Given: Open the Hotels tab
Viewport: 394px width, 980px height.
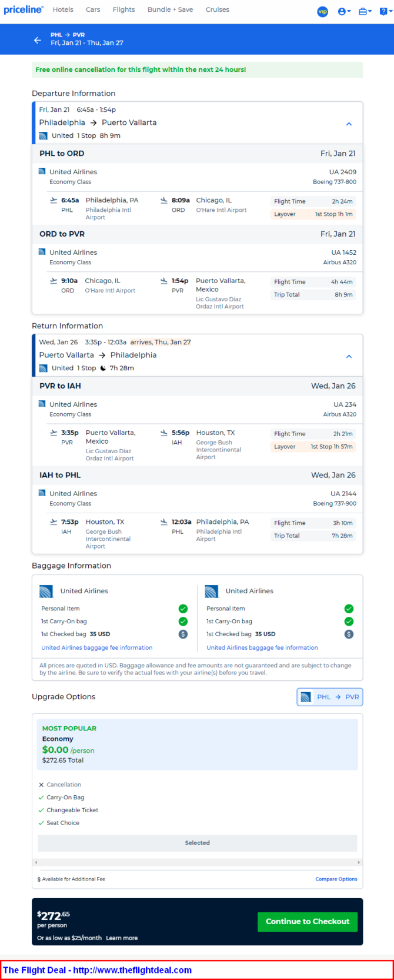Looking at the screenshot, I should pyautogui.click(x=63, y=9).
